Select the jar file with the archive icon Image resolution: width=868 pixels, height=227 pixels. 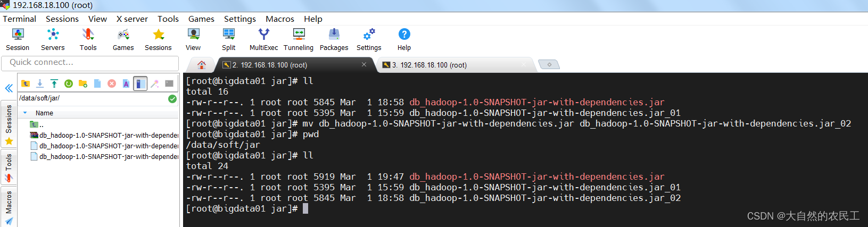[104, 135]
